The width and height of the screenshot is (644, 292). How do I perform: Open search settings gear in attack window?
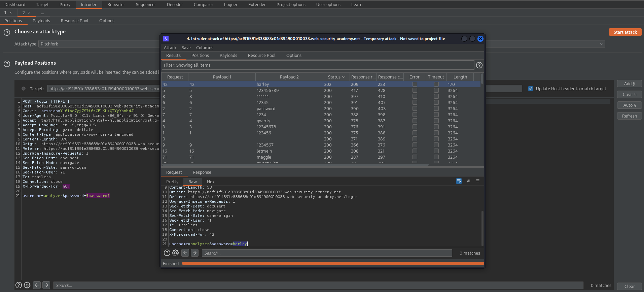coord(175,253)
